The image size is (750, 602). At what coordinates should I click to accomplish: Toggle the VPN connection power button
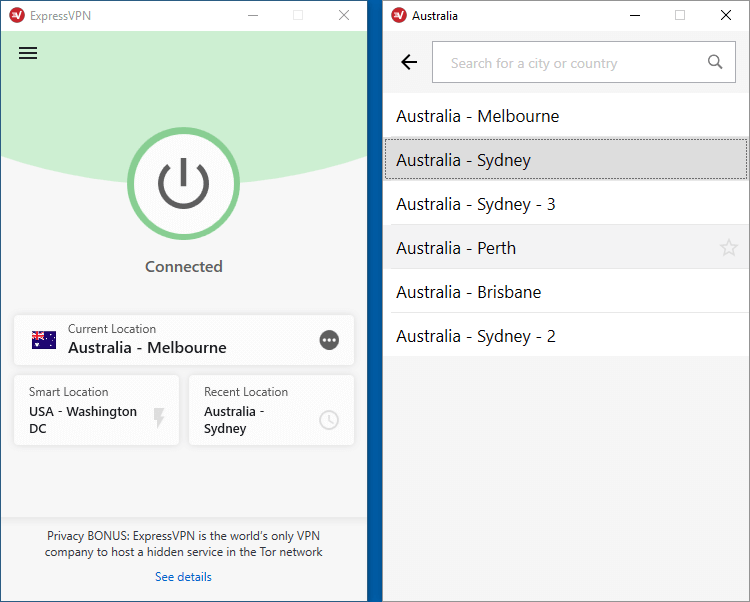[x=184, y=184]
